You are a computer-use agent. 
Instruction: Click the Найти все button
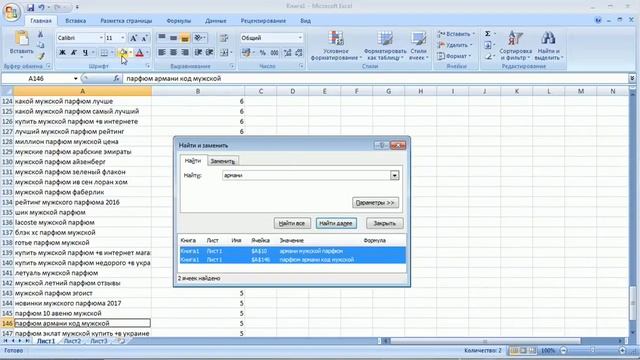click(x=292, y=223)
